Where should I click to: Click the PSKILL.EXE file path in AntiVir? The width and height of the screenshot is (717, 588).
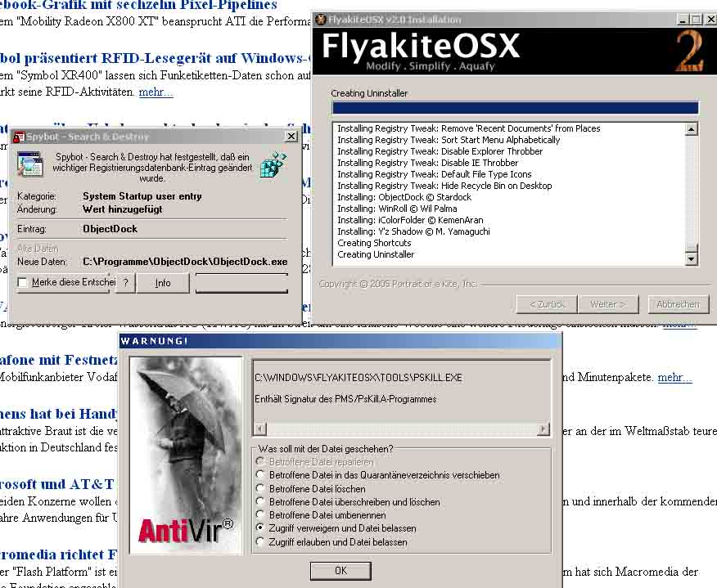[x=358, y=377]
